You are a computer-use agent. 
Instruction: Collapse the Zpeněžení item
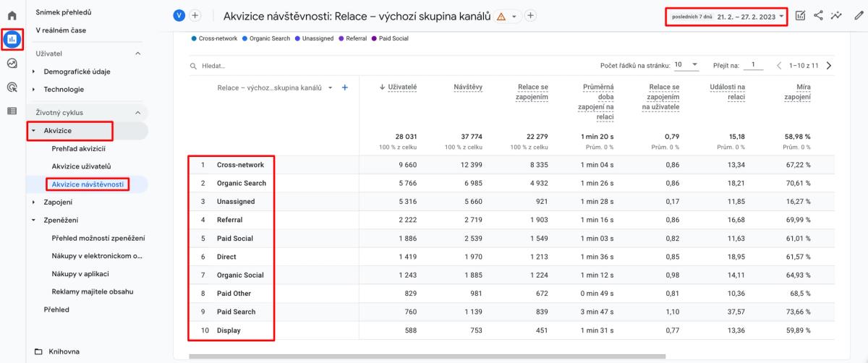pyautogui.click(x=35, y=220)
